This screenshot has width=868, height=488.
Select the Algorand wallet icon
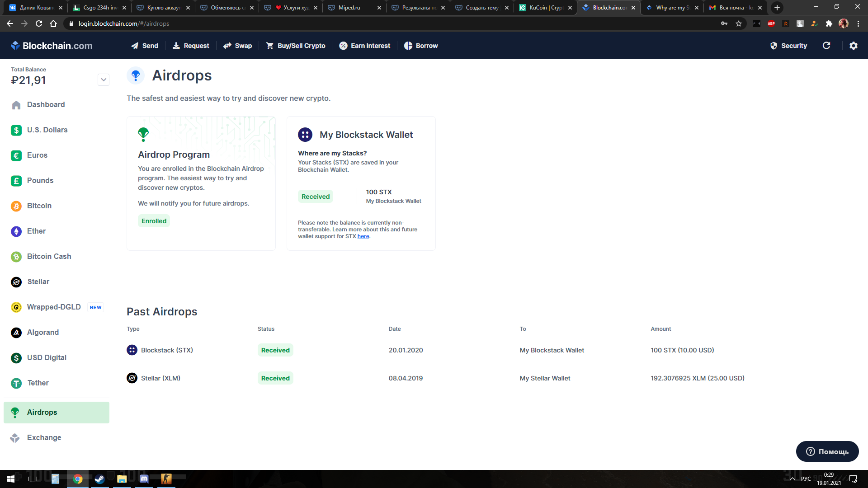click(16, 333)
